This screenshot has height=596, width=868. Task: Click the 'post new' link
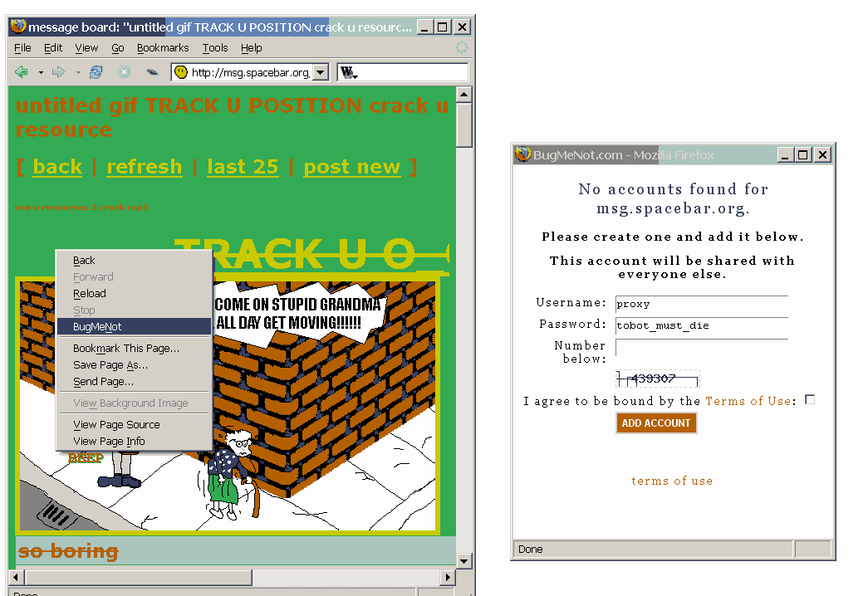coord(352,167)
